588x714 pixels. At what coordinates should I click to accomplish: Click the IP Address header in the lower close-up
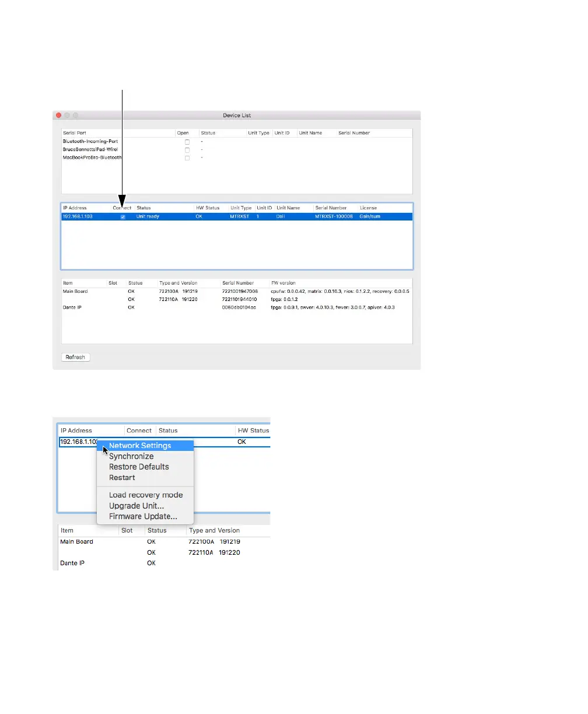pyautogui.click(x=76, y=430)
